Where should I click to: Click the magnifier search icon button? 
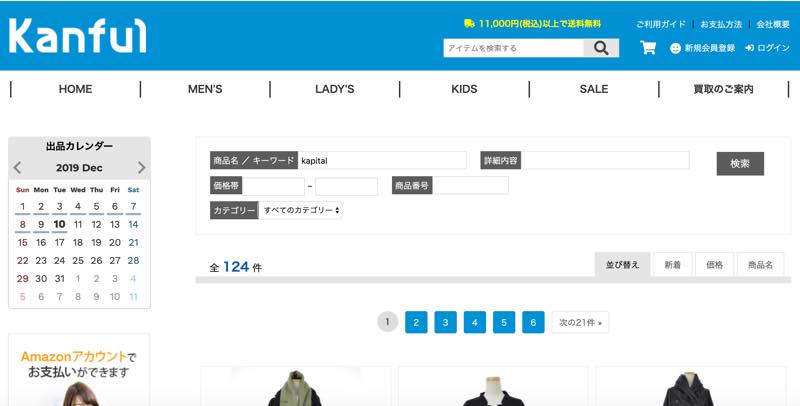point(601,48)
